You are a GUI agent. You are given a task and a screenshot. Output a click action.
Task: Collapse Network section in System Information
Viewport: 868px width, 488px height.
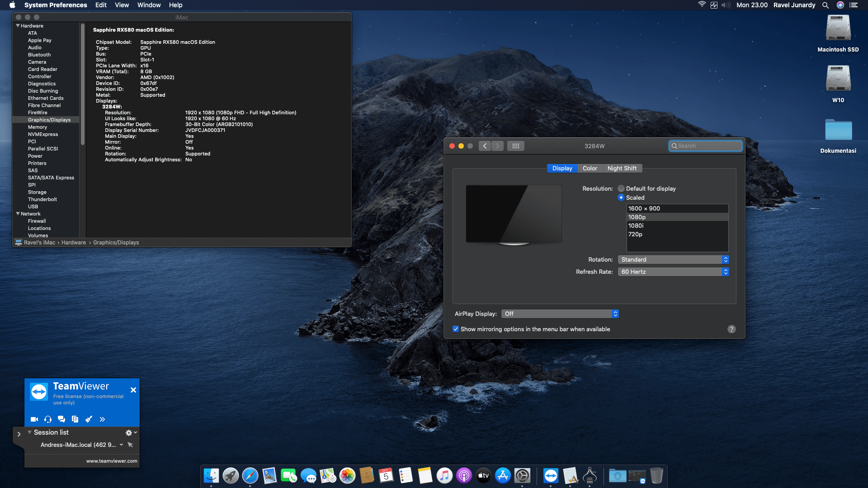pos(18,214)
